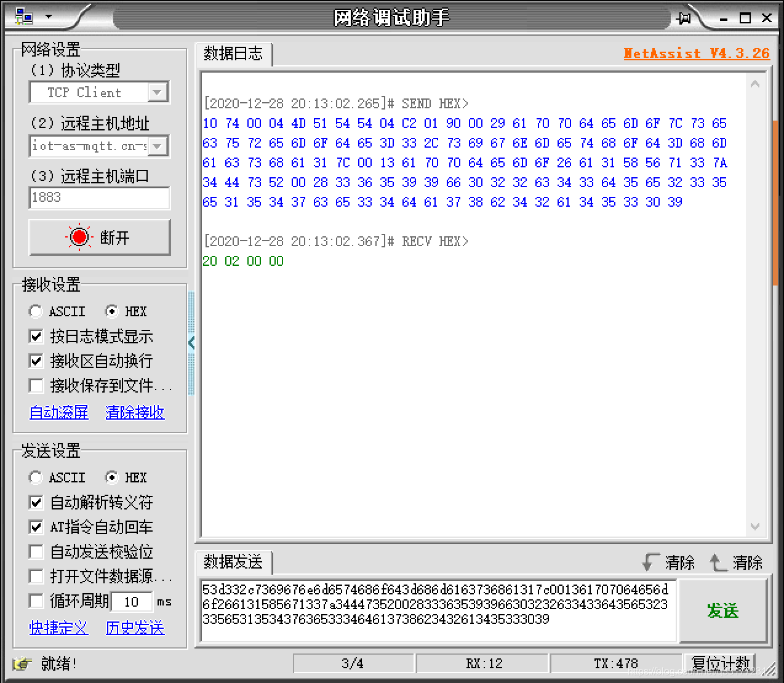The image size is (784, 683).
Task: Click the 复位计数 reset counter button
Action: tap(720, 663)
